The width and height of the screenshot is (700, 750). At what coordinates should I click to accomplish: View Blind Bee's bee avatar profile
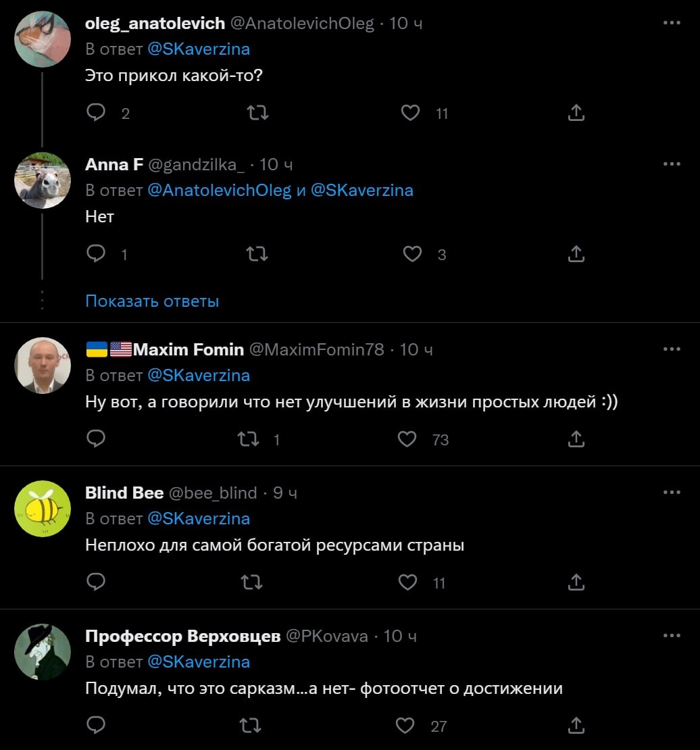[x=43, y=509]
